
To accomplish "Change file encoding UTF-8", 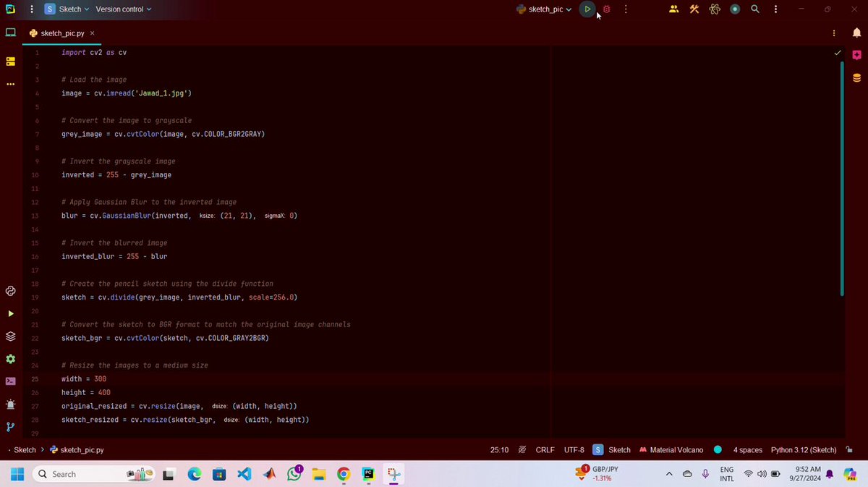I will pyautogui.click(x=574, y=449).
